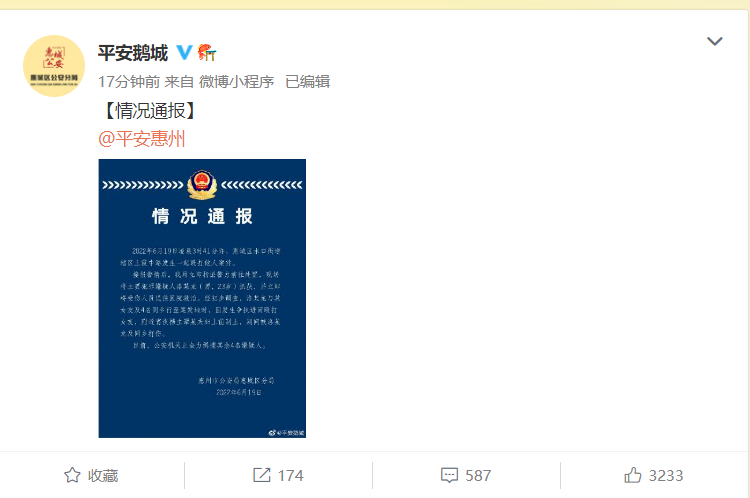Open the @平安惠州 mention link
The height and width of the screenshot is (498, 750).
142,139
